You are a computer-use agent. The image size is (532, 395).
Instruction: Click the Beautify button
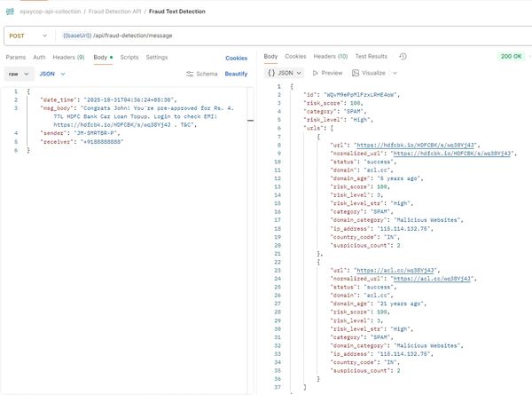click(x=236, y=74)
